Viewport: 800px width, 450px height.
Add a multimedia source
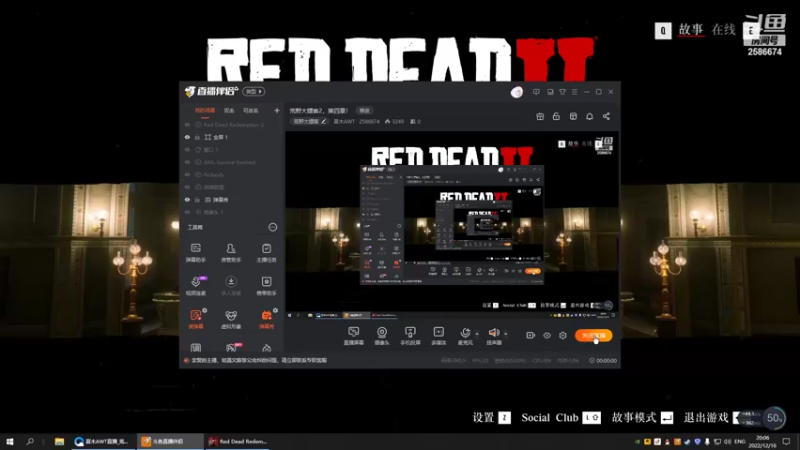[438, 336]
